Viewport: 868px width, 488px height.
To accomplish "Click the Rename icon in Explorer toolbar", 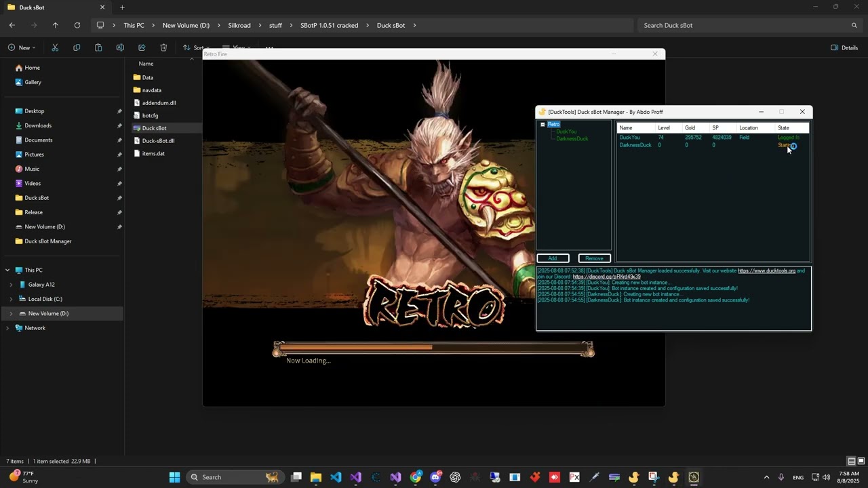I will (x=120, y=47).
